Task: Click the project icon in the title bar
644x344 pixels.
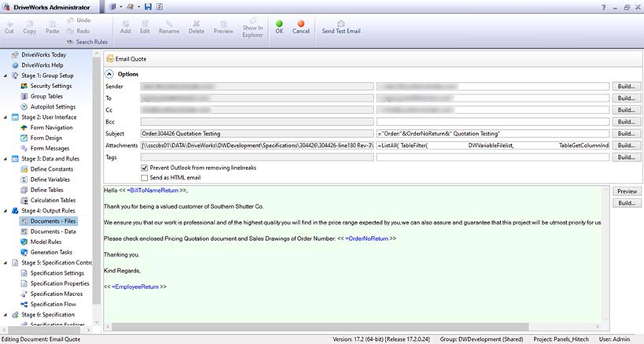Action: pyautogui.click(x=131, y=6)
